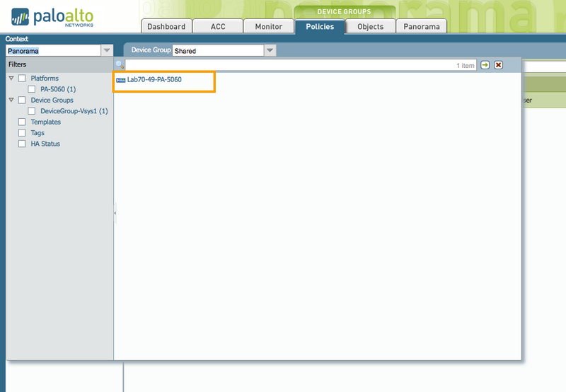Go to the Objects tab

pyautogui.click(x=370, y=26)
